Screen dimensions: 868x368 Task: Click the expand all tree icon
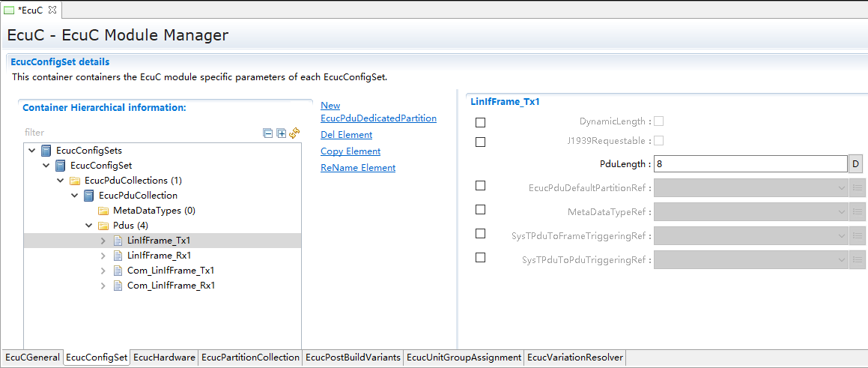pos(281,133)
